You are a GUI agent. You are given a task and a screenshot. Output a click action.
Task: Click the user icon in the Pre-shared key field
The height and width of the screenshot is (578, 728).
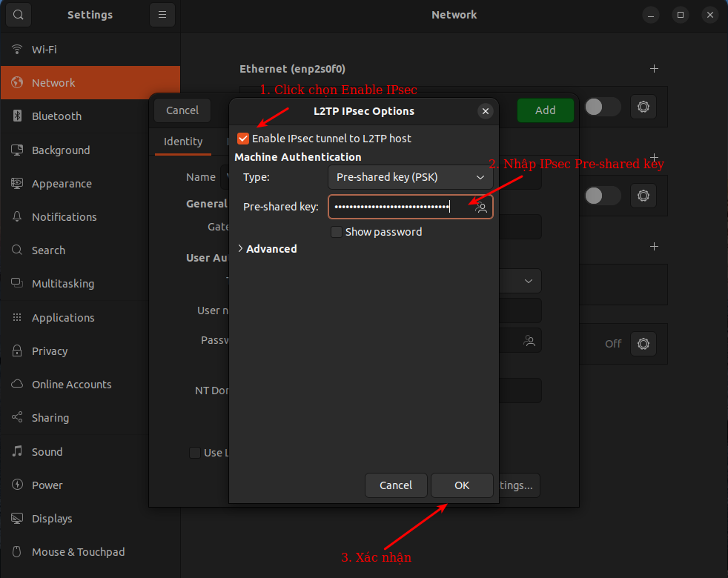(x=481, y=207)
